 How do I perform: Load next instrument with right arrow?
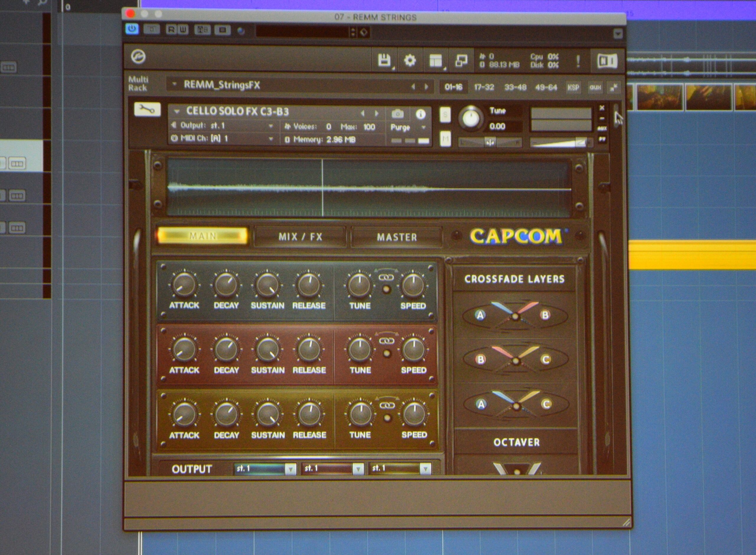[x=377, y=113]
